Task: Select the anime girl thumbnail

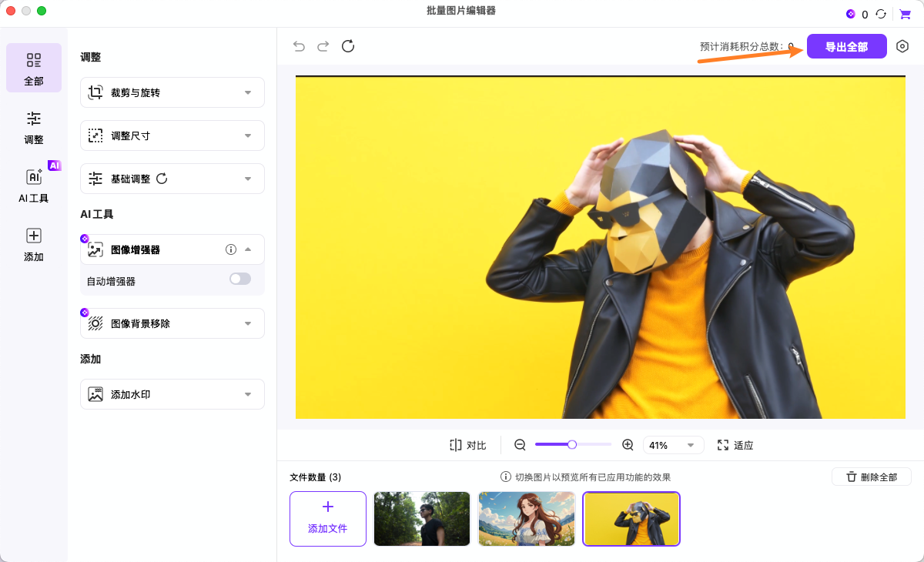Action: click(527, 518)
